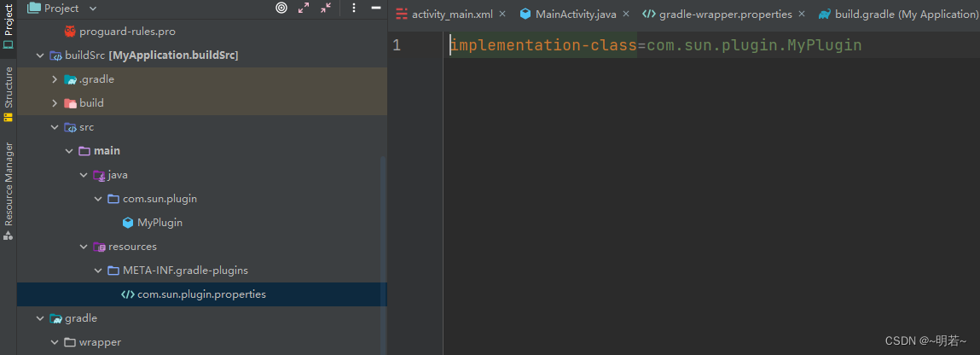Click the activity_main.xml tab file icon
980x355 pixels.
(402, 14)
